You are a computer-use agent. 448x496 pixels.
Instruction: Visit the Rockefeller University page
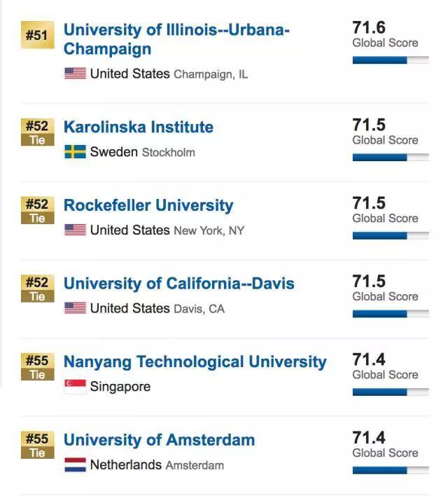pyautogui.click(x=148, y=205)
